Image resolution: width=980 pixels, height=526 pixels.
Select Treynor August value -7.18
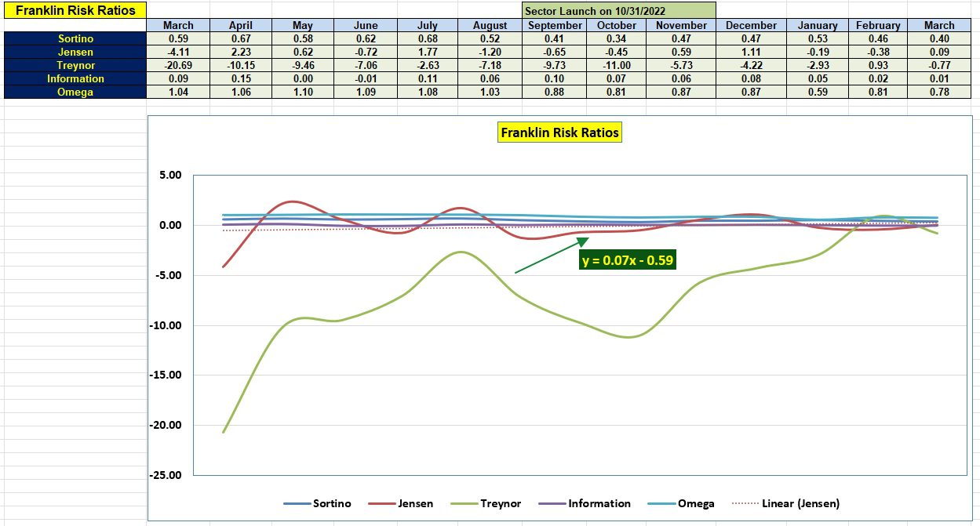[x=490, y=65]
